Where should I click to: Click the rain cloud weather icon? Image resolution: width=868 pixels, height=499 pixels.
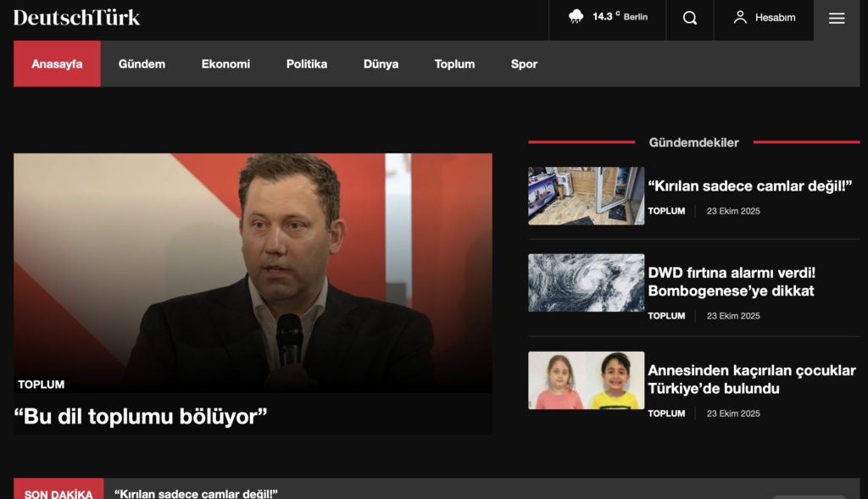[x=576, y=17]
